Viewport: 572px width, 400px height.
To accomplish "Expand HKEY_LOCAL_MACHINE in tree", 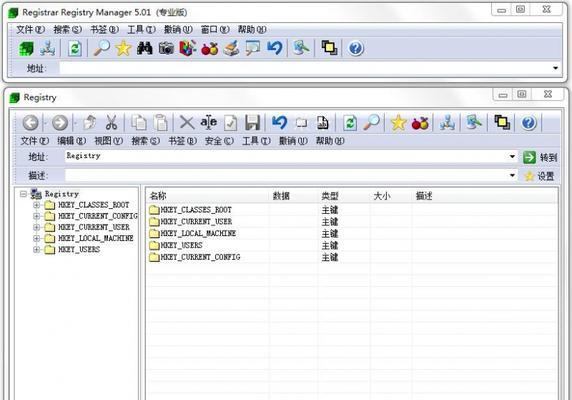I will click(36, 238).
